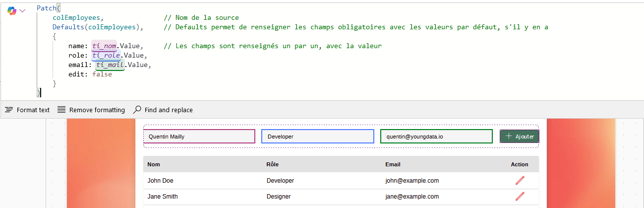The width and height of the screenshot is (644, 208).
Task: Click the role input containing Developer
Action: click(318, 136)
